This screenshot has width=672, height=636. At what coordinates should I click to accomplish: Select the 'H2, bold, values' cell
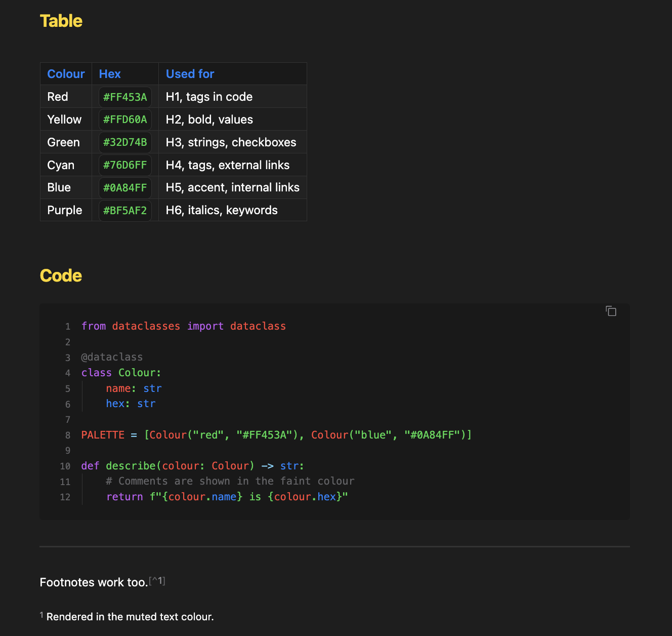point(233,120)
